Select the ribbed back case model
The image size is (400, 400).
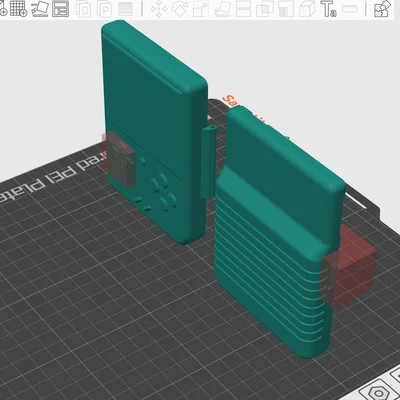[x=279, y=232]
